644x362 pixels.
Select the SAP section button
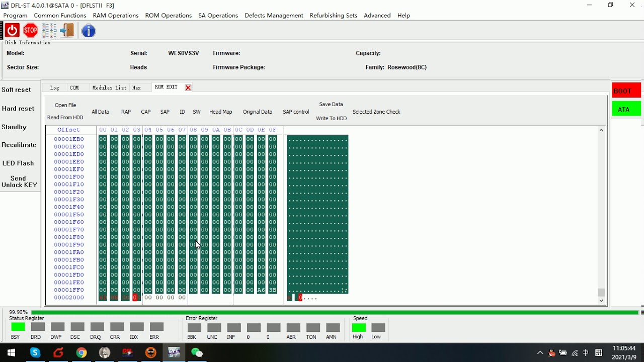(x=165, y=112)
